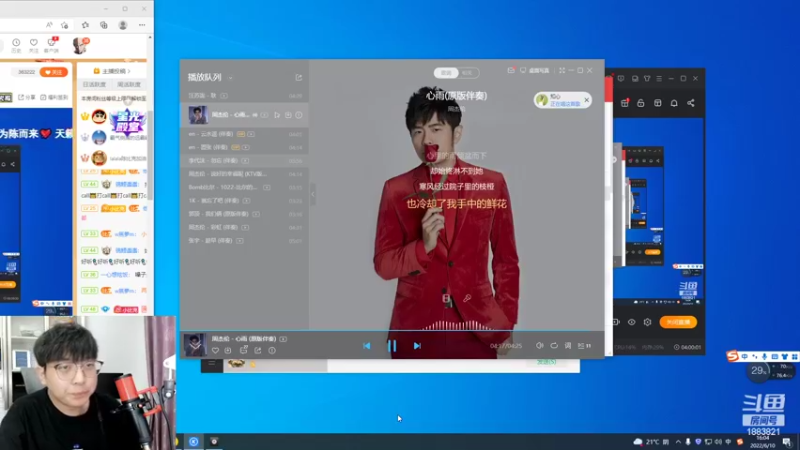Open song info icon in bottom bar
The height and width of the screenshot is (450, 800).
272,351
